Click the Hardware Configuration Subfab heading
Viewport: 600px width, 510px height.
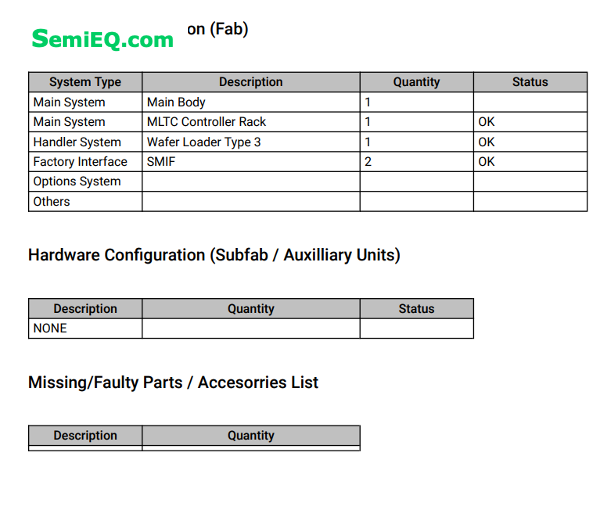click(x=214, y=255)
